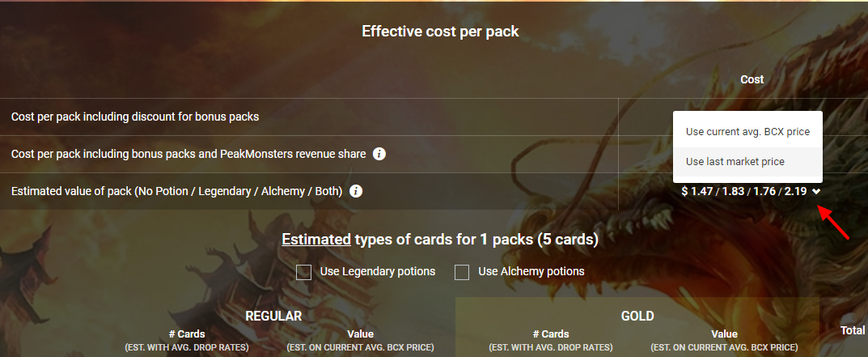Viewport: 868px width, 357px height.
Task: Click '# Cards' column under REGULAR
Action: [x=187, y=334]
